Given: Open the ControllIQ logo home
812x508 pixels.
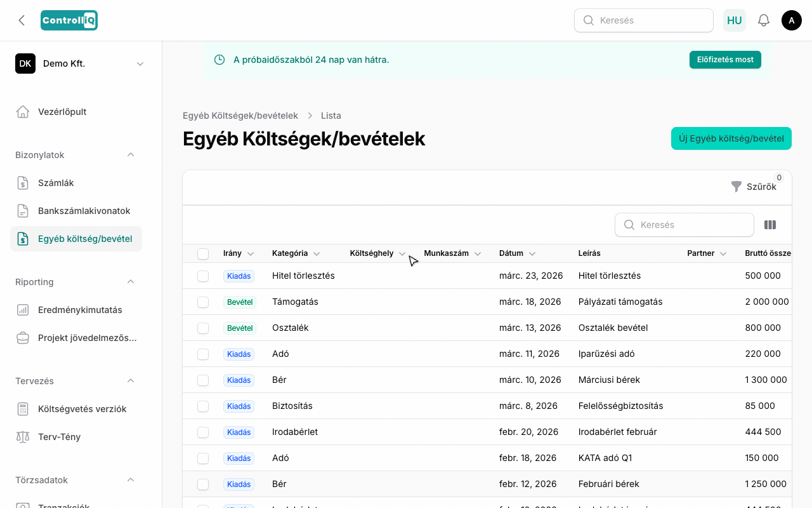Looking at the screenshot, I should tap(69, 20).
